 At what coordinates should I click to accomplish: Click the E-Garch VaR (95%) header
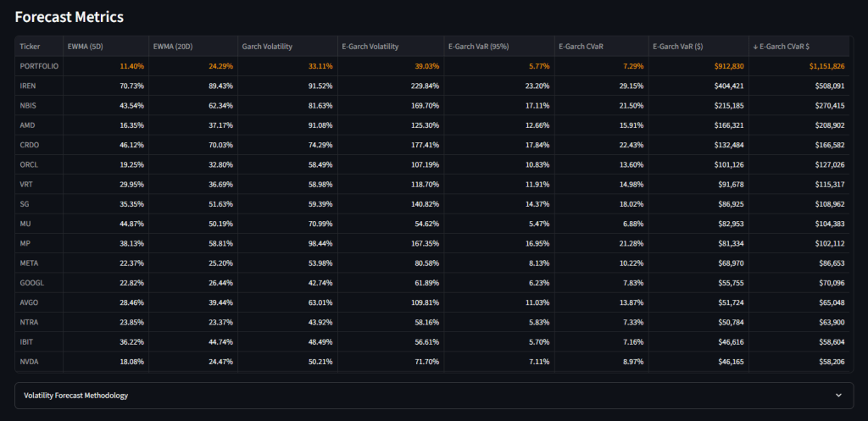pos(479,46)
